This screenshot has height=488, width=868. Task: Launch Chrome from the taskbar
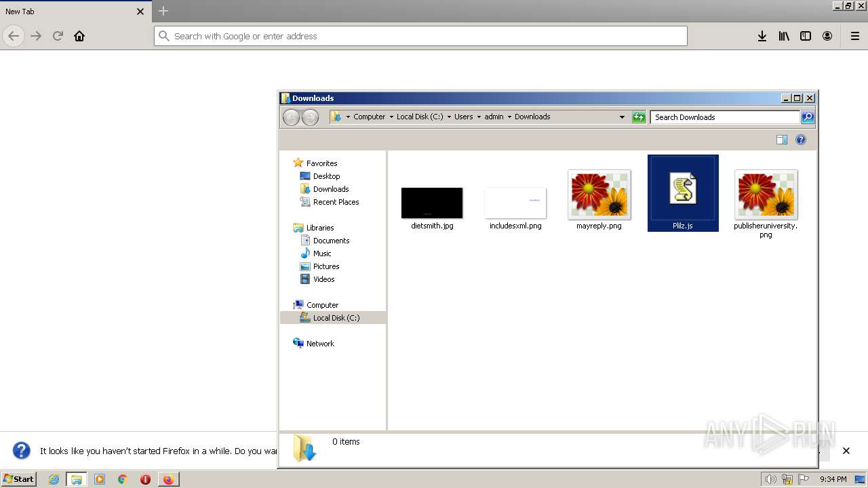click(123, 479)
